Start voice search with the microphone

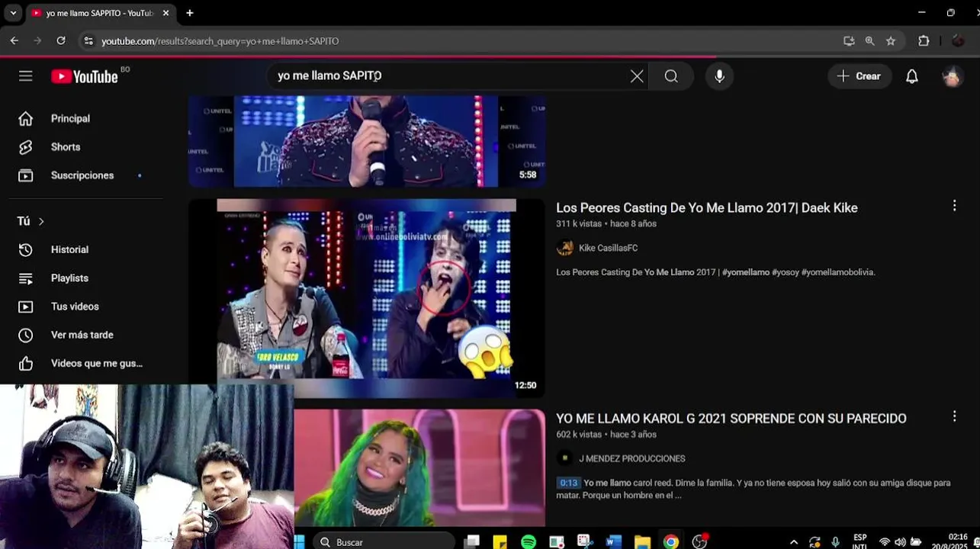coord(719,76)
